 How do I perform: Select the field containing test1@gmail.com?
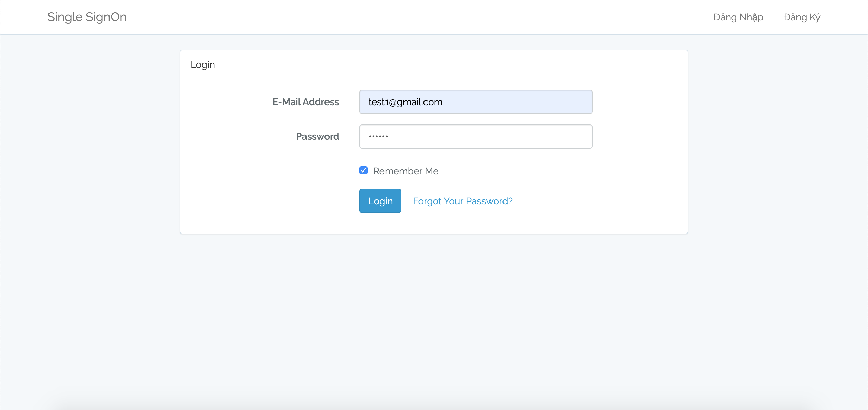point(476,102)
